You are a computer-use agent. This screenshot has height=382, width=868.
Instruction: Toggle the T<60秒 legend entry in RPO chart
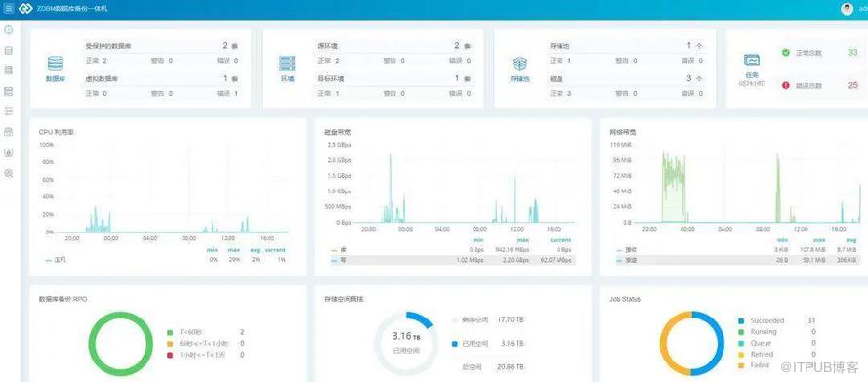click(186, 332)
